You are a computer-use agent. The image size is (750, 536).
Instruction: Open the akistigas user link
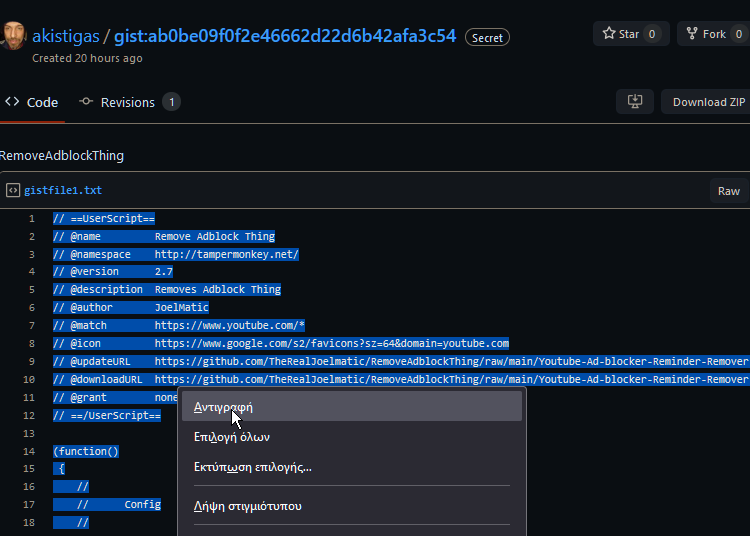click(66, 36)
